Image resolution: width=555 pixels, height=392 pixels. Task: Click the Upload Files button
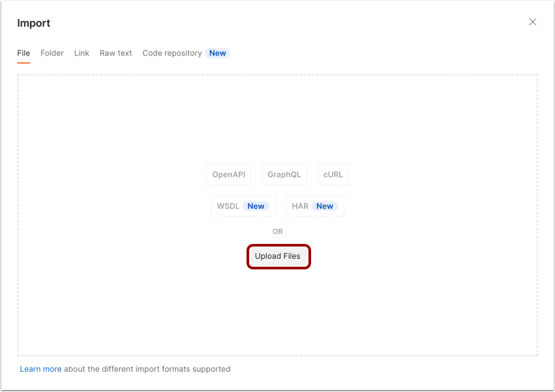[278, 256]
